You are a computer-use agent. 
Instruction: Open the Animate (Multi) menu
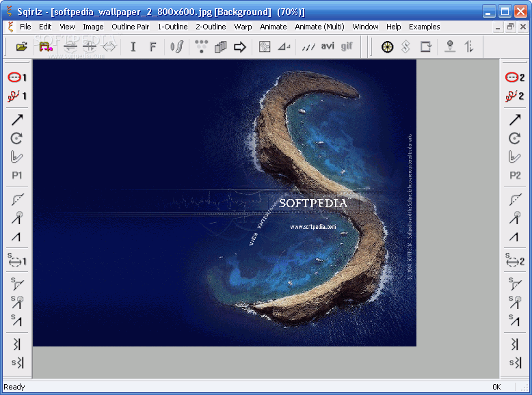pos(319,27)
